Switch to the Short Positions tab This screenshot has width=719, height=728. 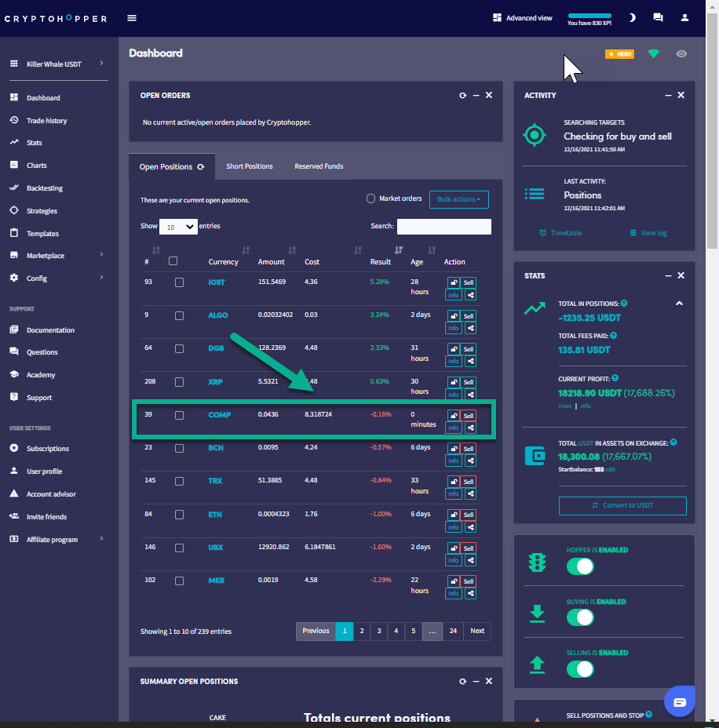(x=250, y=166)
